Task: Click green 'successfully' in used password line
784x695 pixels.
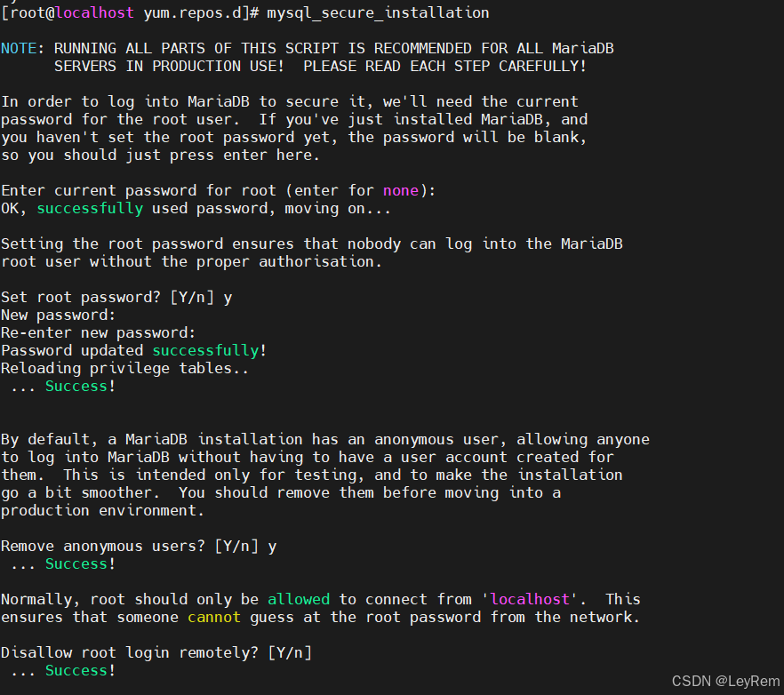Action: pyautogui.click(x=90, y=209)
